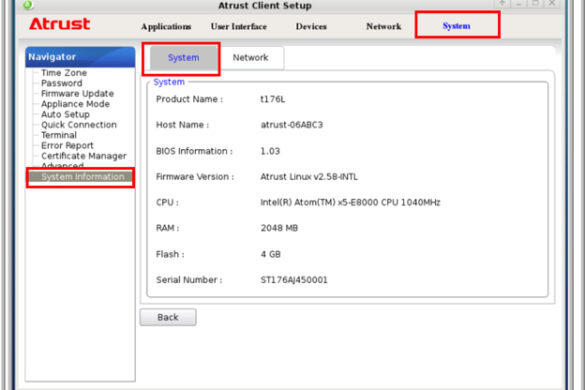Click BIOS Information value 1.03
Image resolution: width=585 pixels, height=390 pixels.
tap(270, 151)
